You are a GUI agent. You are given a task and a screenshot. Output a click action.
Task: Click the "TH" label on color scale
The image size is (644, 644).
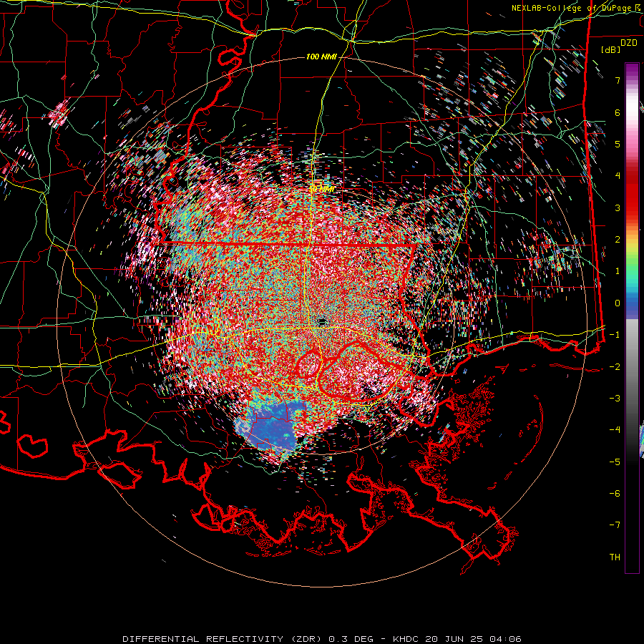click(615, 557)
